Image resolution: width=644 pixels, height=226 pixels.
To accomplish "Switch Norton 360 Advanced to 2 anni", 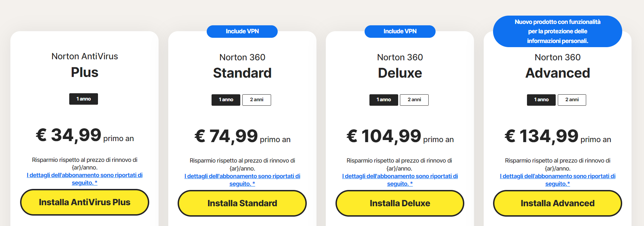I will [572, 100].
